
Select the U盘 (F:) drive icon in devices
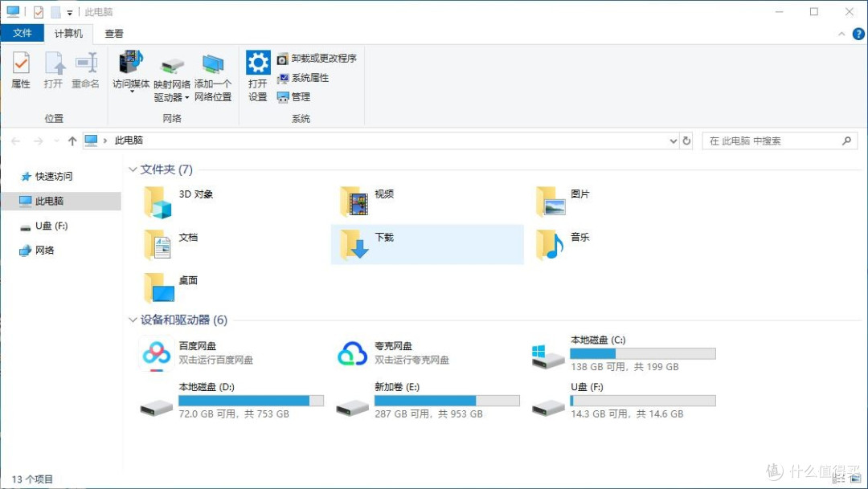(x=549, y=408)
